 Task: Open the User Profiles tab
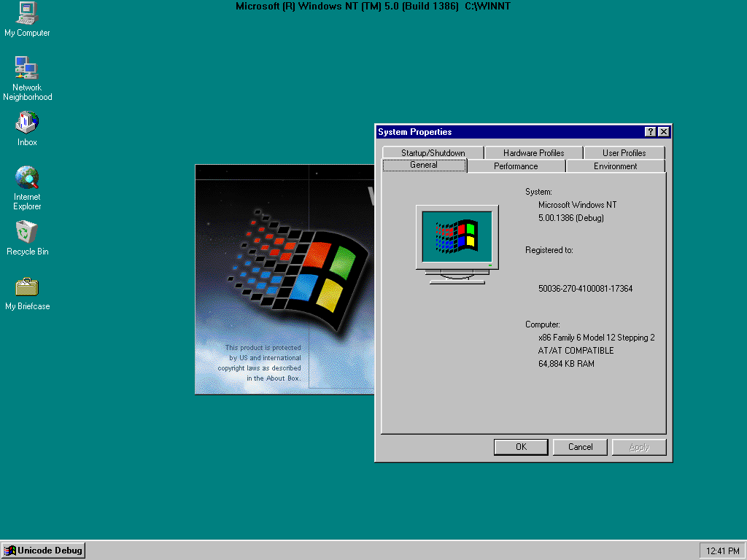click(x=624, y=152)
